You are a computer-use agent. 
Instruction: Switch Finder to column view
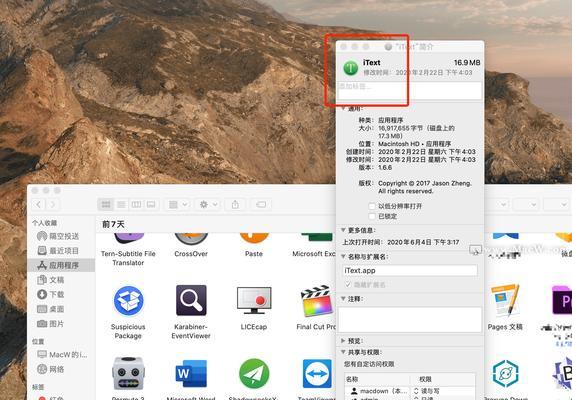[x=136, y=204]
